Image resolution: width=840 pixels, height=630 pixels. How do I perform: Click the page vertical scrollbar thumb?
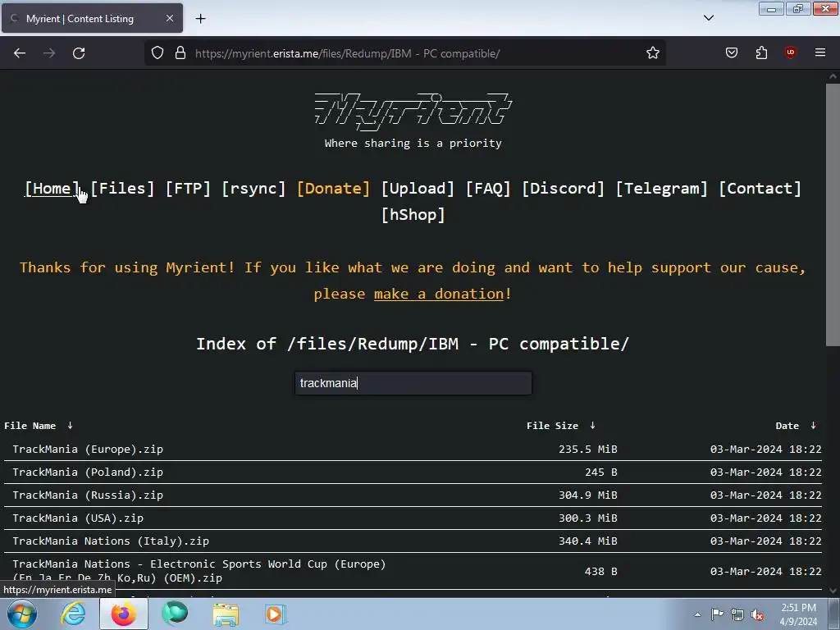(x=833, y=214)
